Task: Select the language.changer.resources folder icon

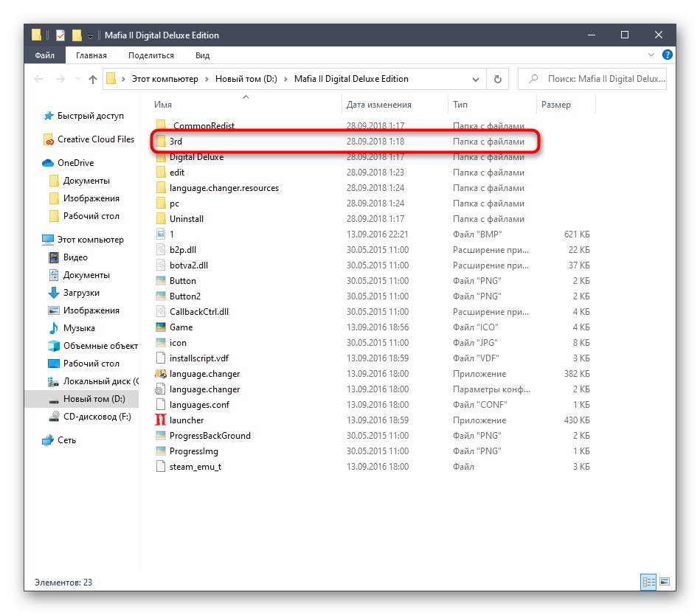Action: (161, 188)
